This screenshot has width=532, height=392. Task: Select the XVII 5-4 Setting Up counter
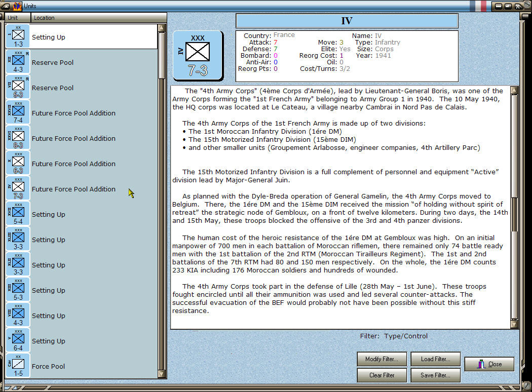coord(17,214)
